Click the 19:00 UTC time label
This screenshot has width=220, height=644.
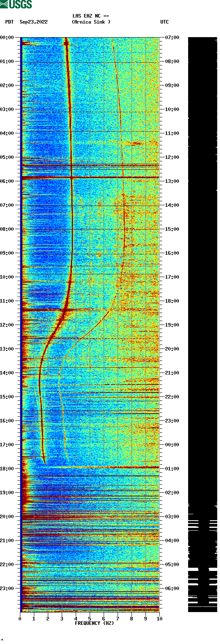click(172, 325)
